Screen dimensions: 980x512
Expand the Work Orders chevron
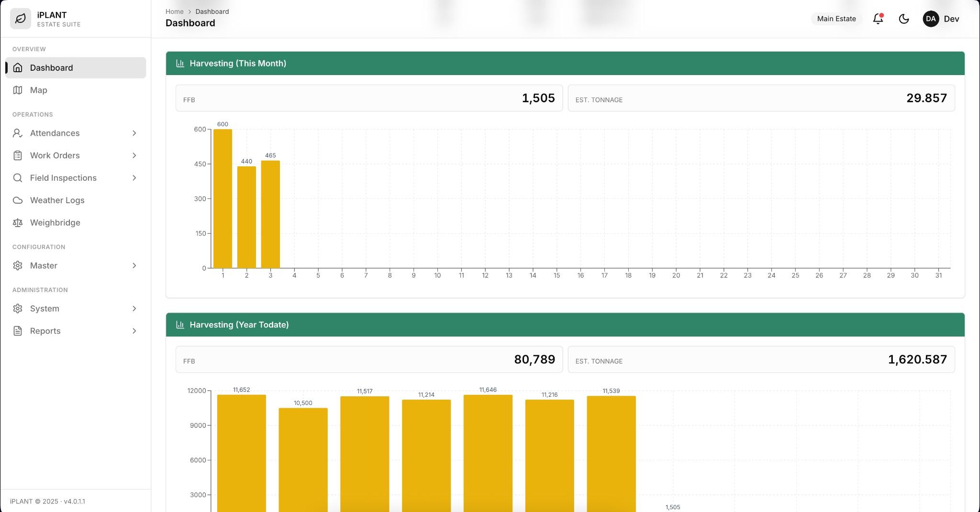click(134, 155)
